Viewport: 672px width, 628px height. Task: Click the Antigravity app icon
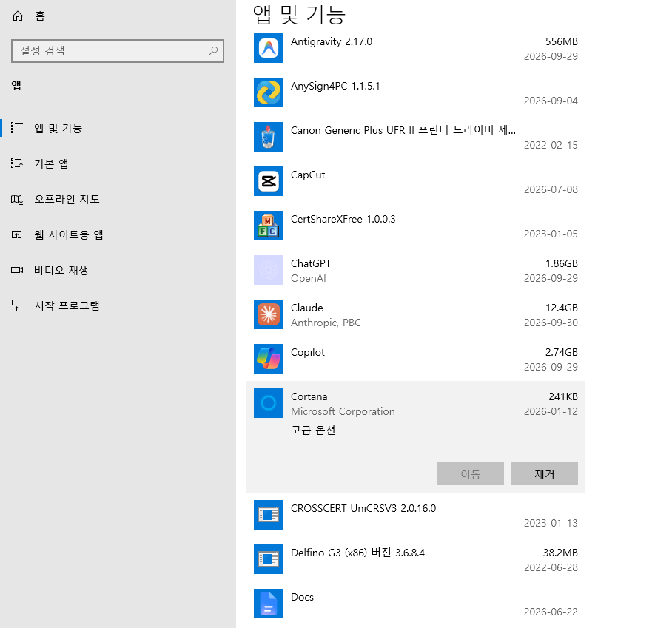pyautogui.click(x=269, y=48)
